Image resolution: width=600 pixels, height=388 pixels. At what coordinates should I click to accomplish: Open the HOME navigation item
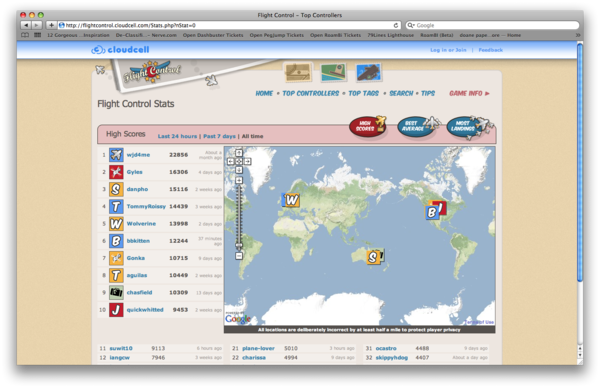click(x=264, y=93)
